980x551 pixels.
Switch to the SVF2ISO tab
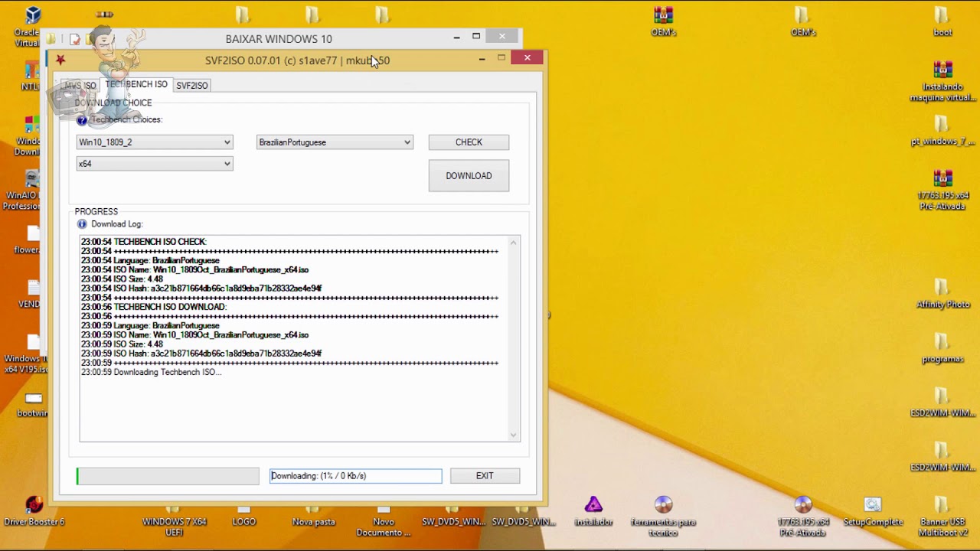[191, 86]
